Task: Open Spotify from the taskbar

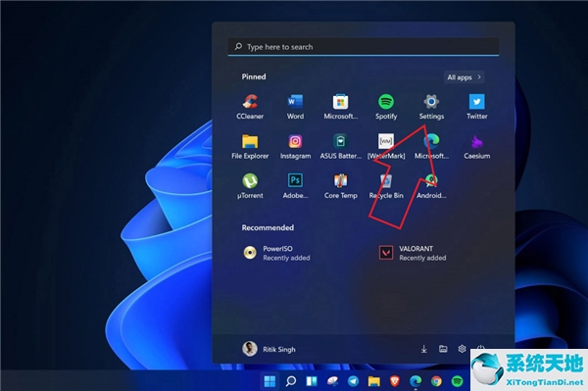Action: click(x=457, y=381)
